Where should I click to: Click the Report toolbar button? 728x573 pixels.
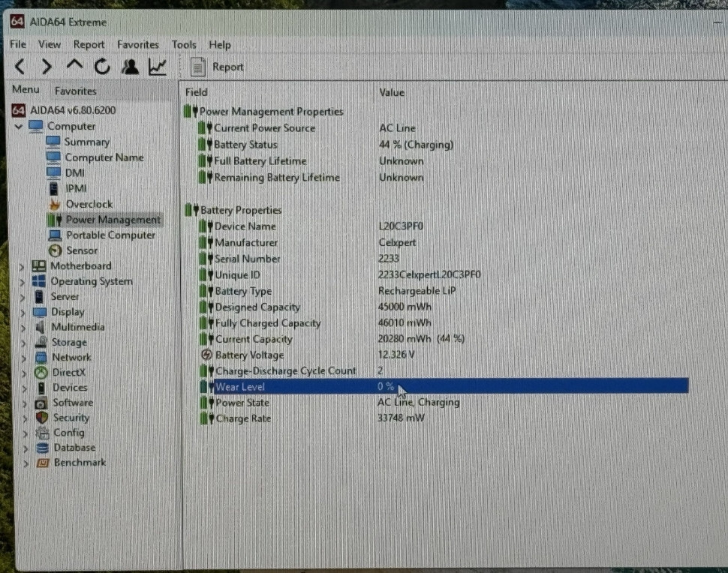click(218, 67)
